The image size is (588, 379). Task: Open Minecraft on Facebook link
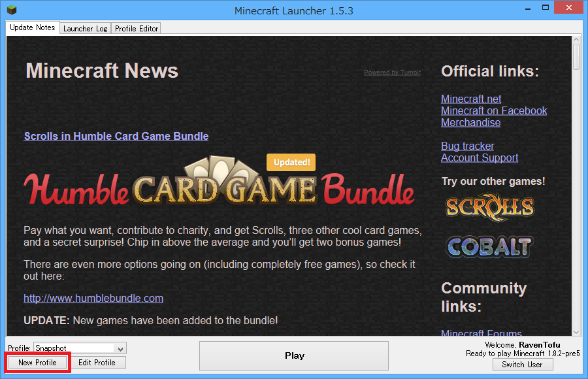pyautogui.click(x=494, y=110)
